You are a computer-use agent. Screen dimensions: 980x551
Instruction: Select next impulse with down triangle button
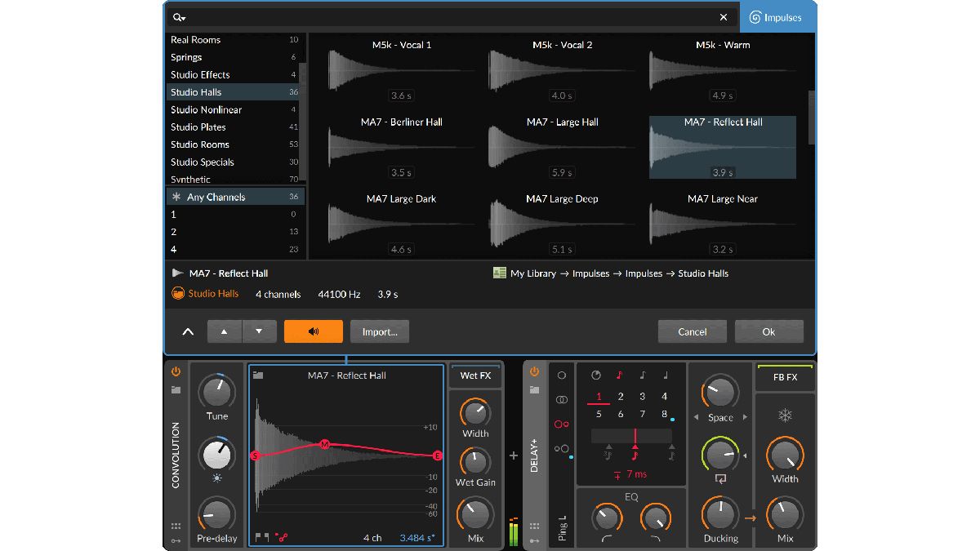tap(259, 331)
